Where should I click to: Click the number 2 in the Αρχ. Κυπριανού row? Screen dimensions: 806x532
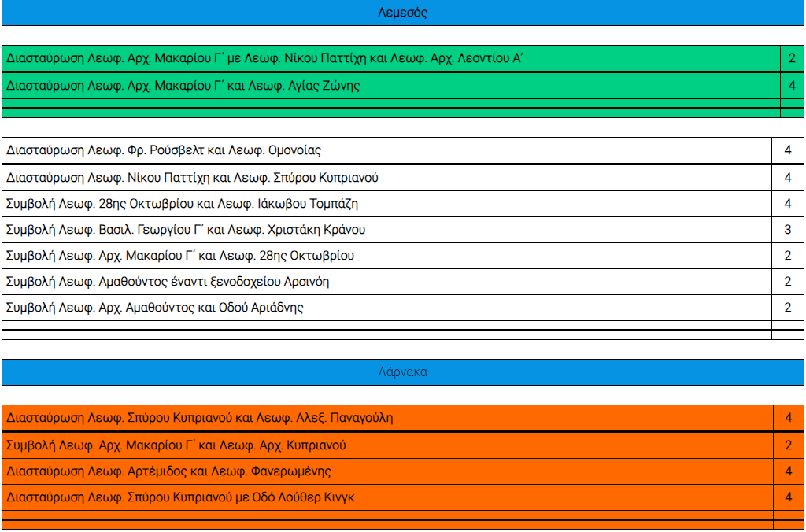[x=788, y=445]
